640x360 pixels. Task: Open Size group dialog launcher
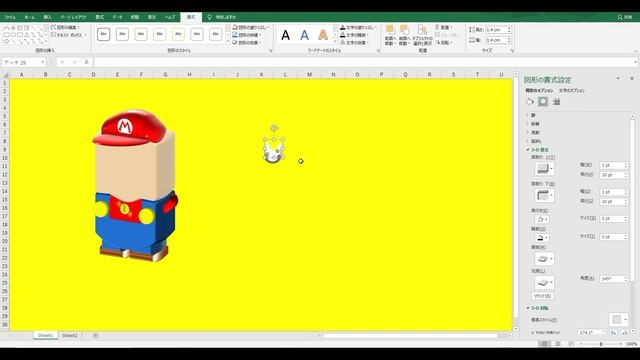[512, 51]
